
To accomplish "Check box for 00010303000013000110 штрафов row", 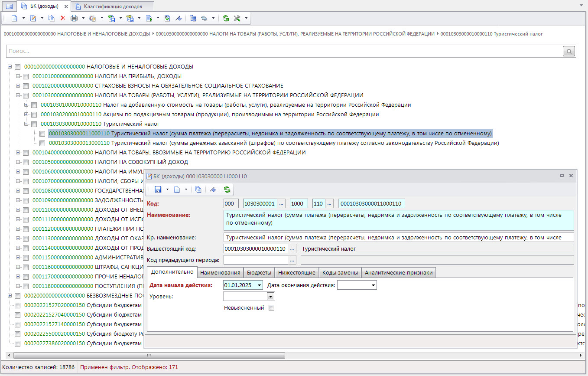I will pos(42,143).
